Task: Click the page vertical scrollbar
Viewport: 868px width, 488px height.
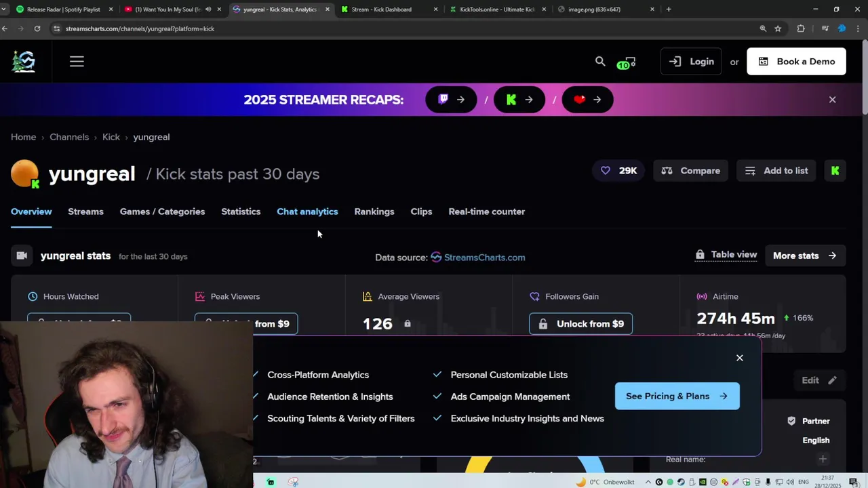Action: (x=865, y=78)
